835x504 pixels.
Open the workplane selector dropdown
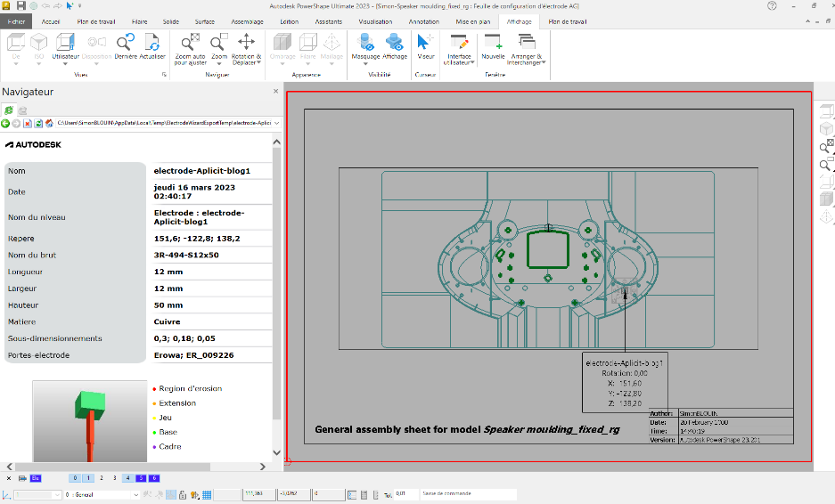(57, 495)
